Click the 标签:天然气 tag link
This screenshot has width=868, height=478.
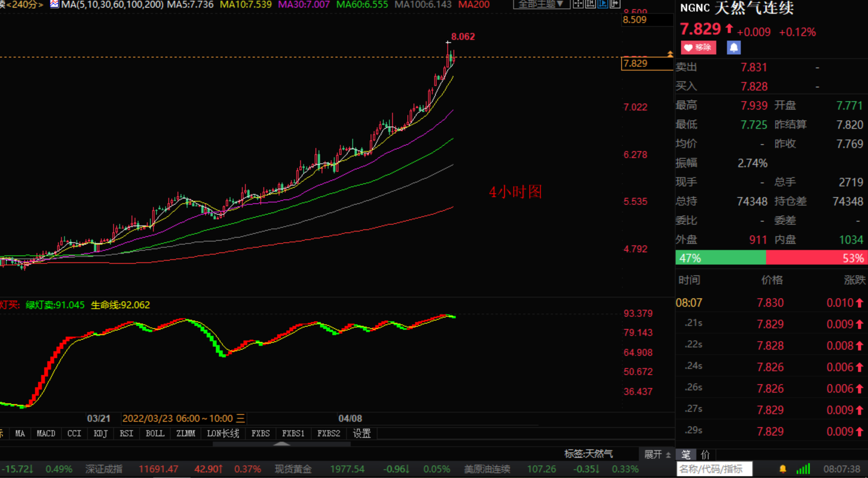point(588,454)
